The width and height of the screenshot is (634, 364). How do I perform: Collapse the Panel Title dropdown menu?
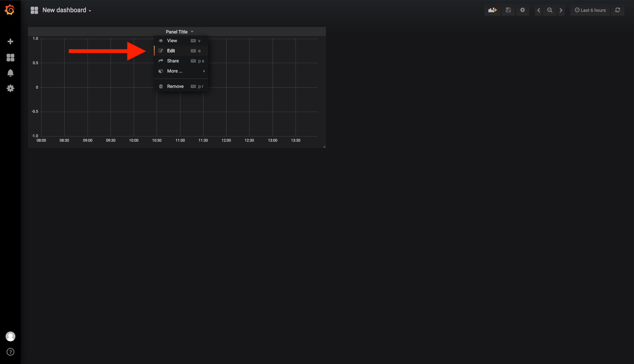179,32
